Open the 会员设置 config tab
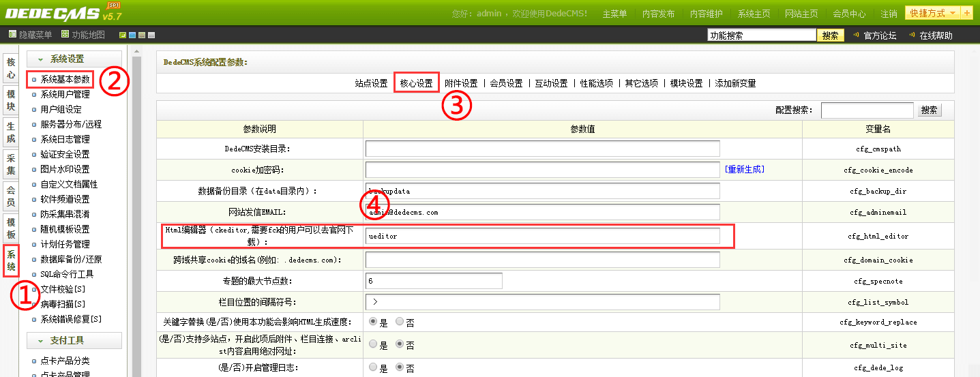The width and height of the screenshot is (980, 377). tap(506, 83)
